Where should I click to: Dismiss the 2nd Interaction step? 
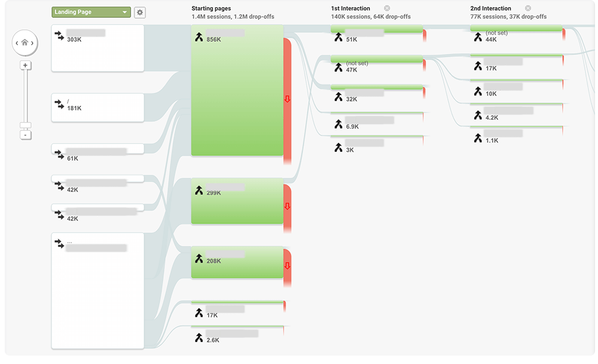(x=527, y=8)
